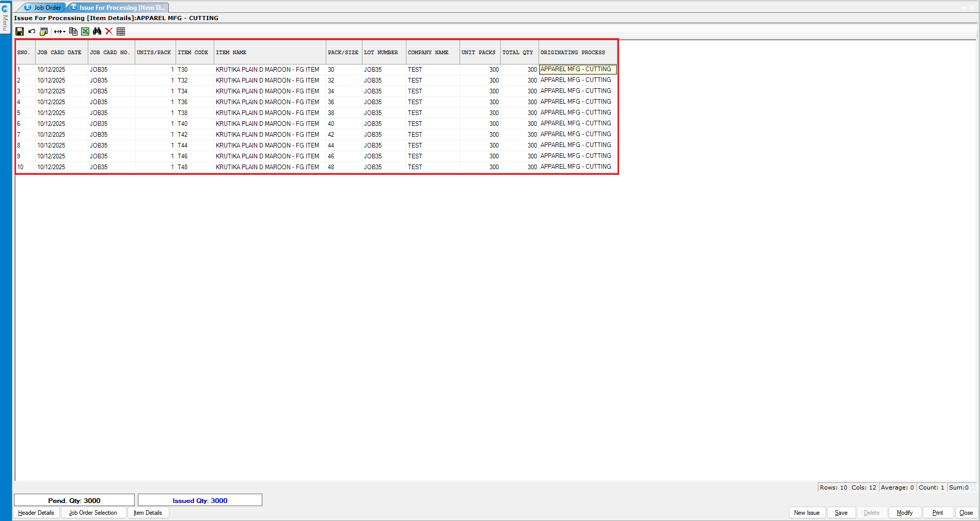Click the undo arrow toolbar icon

click(32, 31)
